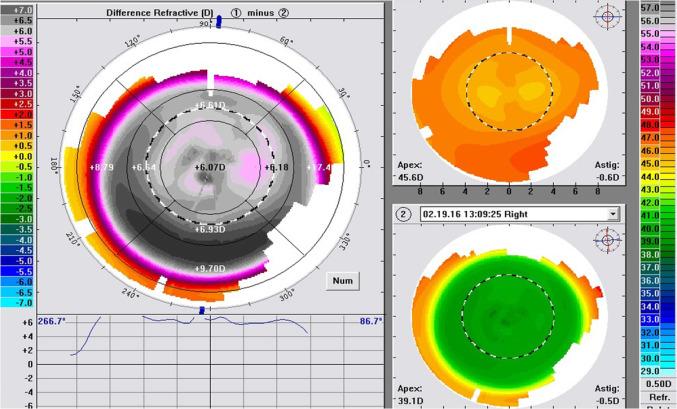Select the blue meridian handle at 90°

pyautogui.click(x=208, y=22)
